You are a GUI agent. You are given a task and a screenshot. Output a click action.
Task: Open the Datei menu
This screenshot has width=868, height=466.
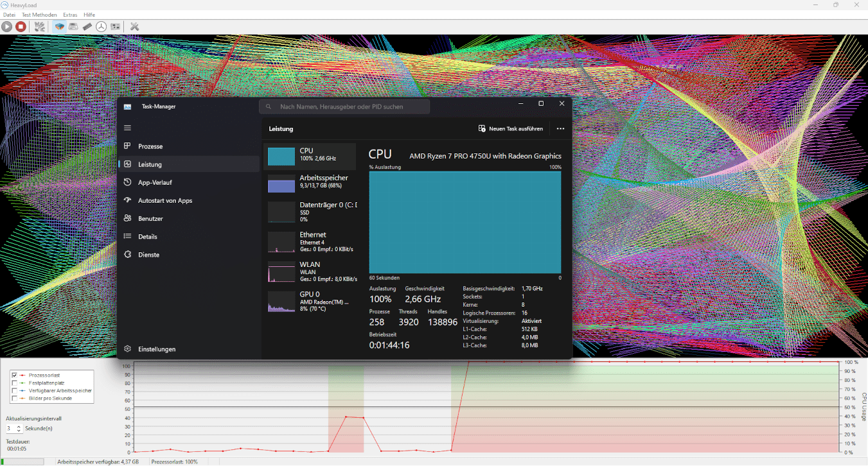click(x=9, y=14)
